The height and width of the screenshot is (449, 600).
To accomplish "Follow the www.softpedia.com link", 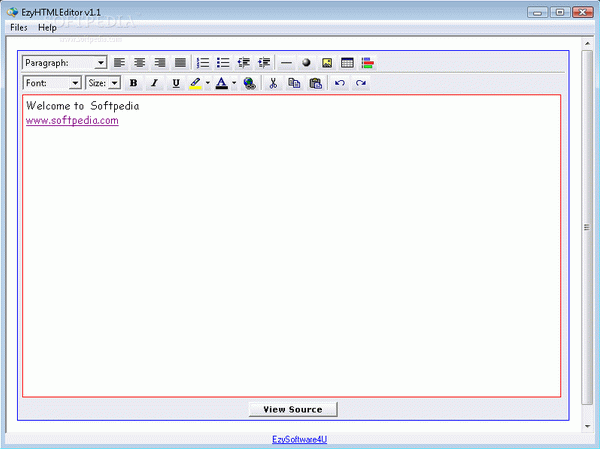I will [x=72, y=121].
